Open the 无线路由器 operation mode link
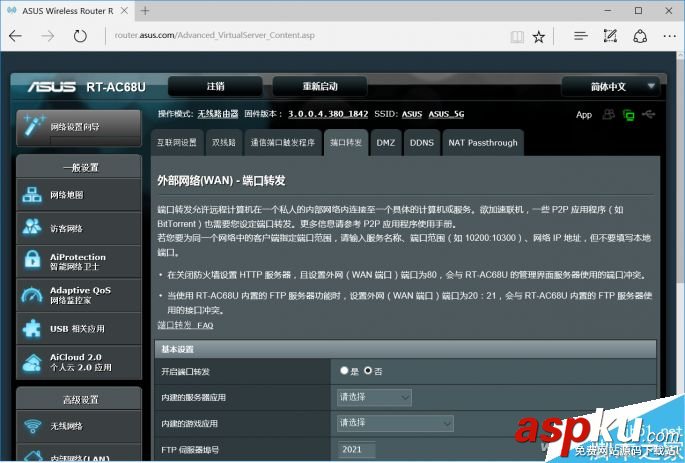This screenshot has height=463, width=685. (x=218, y=114)
